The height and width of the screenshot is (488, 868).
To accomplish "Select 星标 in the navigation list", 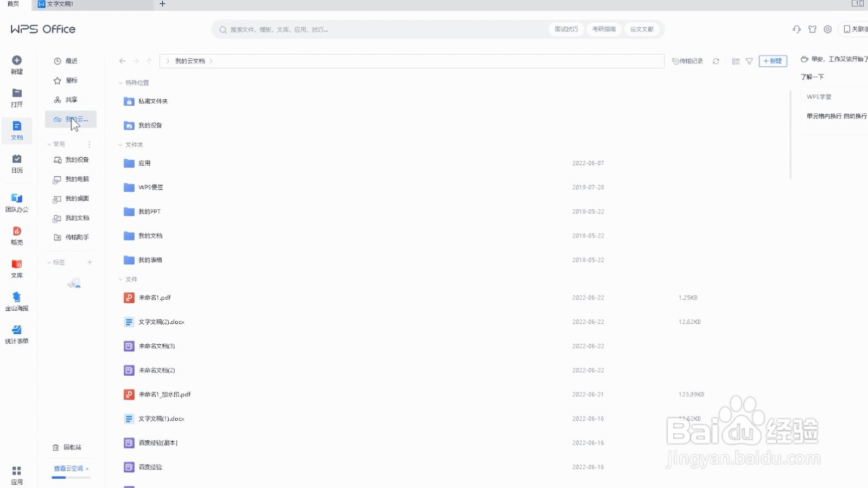I will tap(71, 80).
